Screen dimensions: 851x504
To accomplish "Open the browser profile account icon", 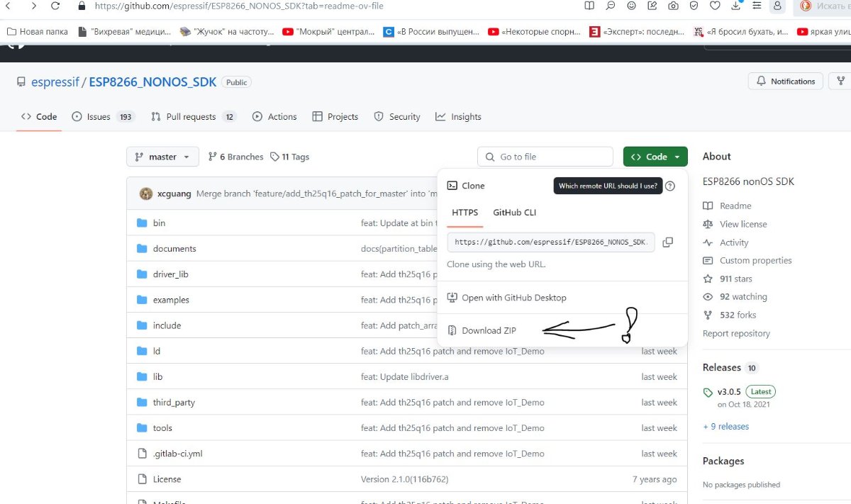I will click(778, 6).
